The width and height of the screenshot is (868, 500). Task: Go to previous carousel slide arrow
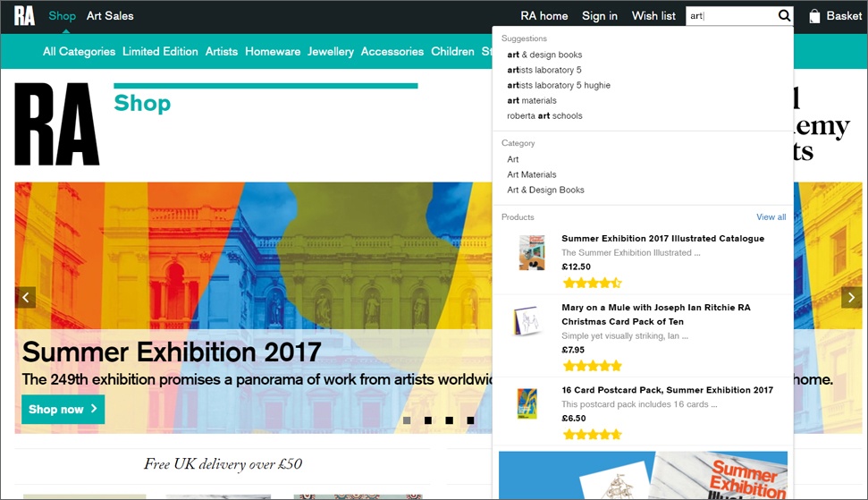click(25, 297)
